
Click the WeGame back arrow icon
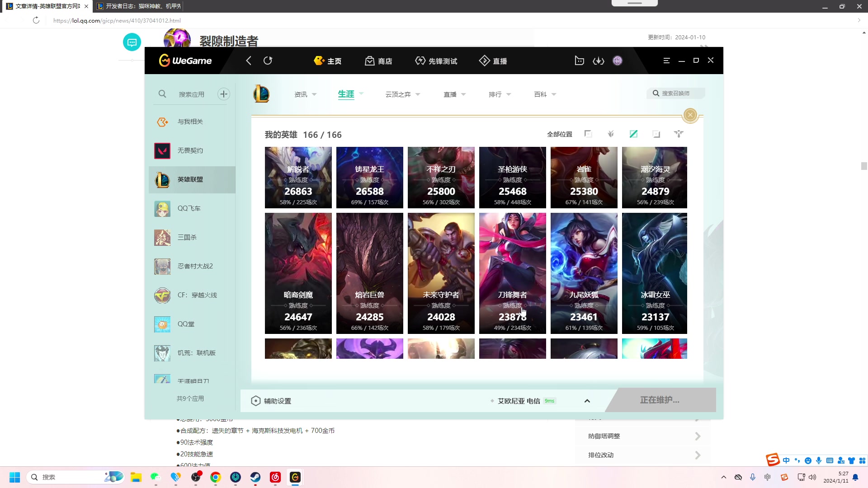[249, 61]
